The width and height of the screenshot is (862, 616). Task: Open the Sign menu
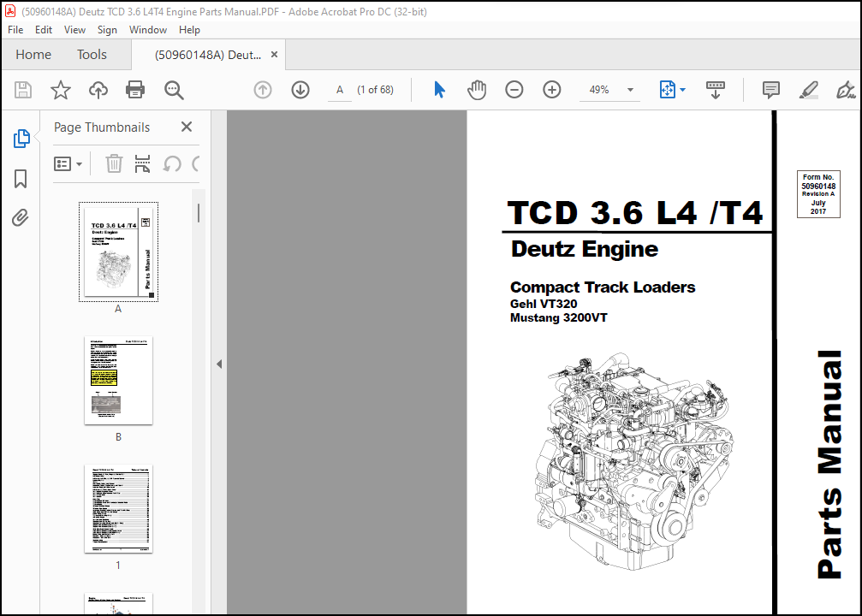click(107, 30)
